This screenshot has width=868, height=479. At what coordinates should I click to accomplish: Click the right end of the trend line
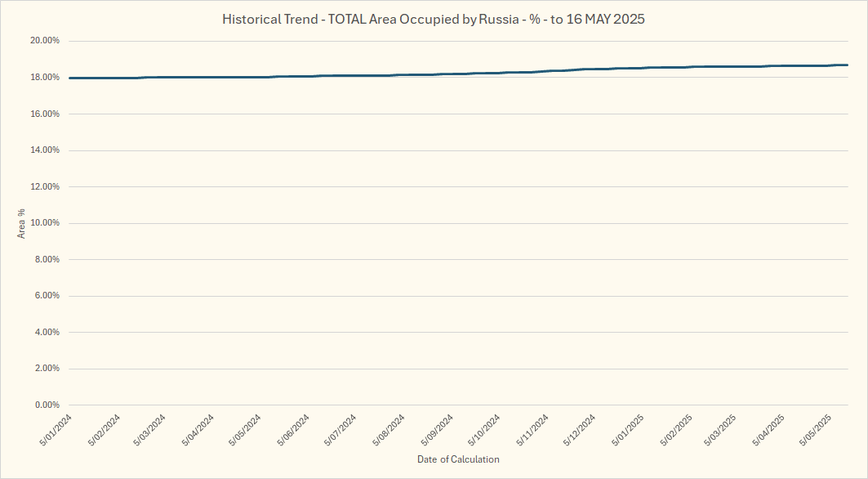847,65
